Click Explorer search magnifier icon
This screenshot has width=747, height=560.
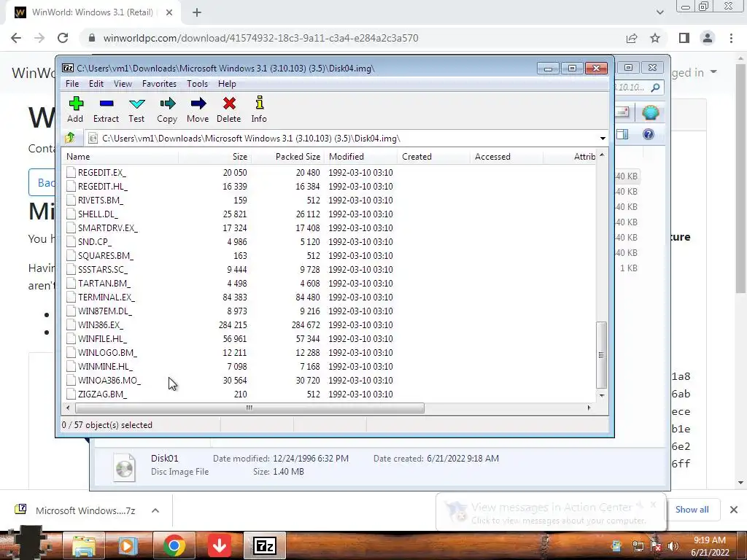tap(656, 87)
